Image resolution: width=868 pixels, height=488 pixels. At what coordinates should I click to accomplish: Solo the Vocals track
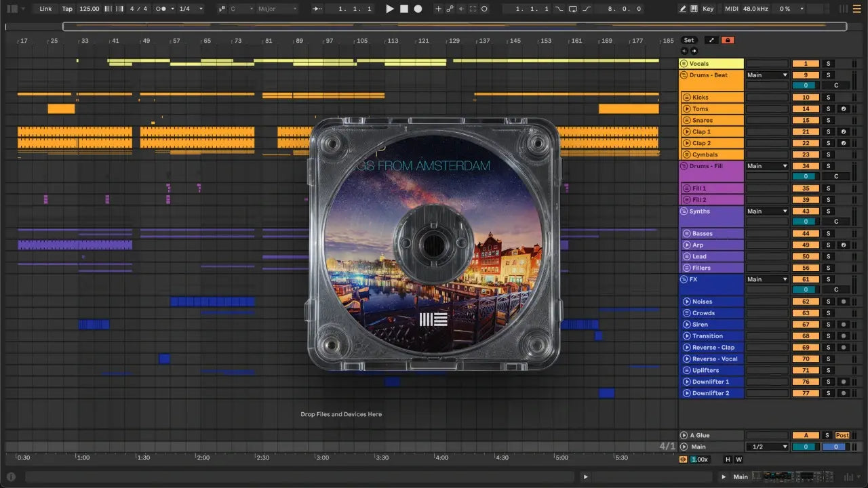point(828,64)
